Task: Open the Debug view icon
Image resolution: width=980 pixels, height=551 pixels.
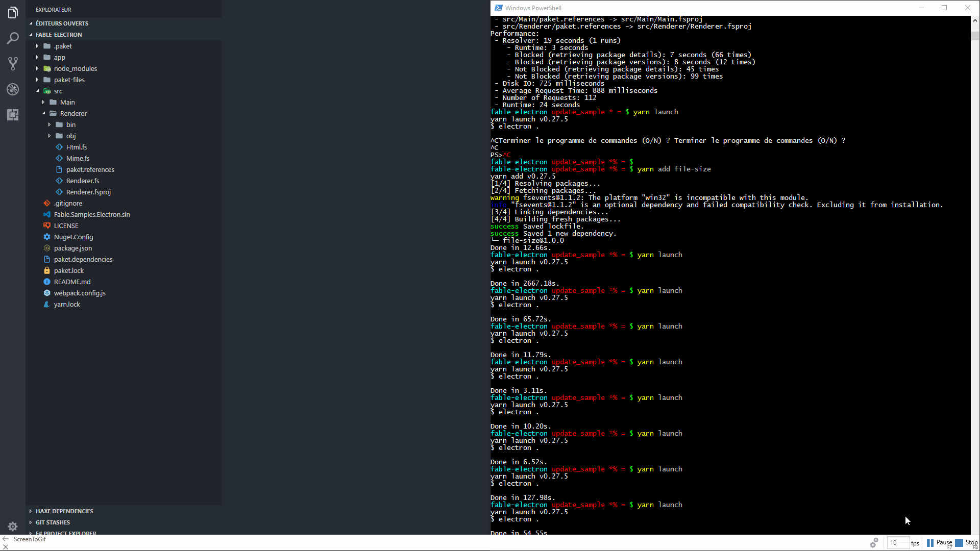Action: pos(13,89)
